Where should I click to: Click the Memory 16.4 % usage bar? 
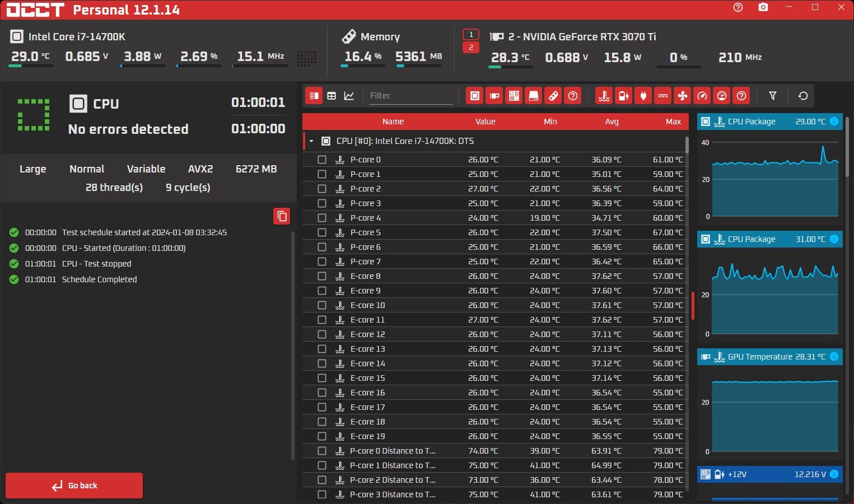(363, 66)
